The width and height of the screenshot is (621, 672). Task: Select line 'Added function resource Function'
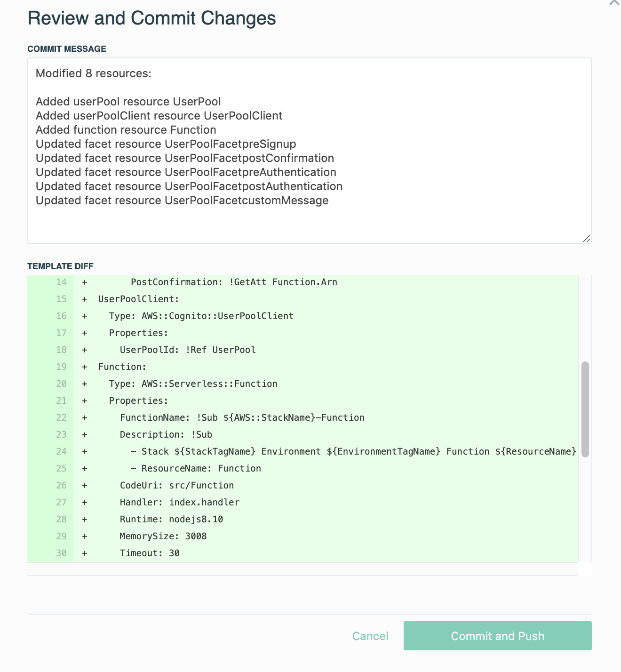(126, 130)
